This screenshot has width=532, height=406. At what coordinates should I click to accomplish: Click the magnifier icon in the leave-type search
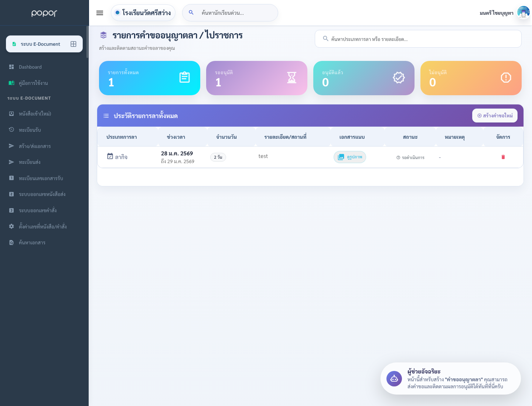pos(325,38)
